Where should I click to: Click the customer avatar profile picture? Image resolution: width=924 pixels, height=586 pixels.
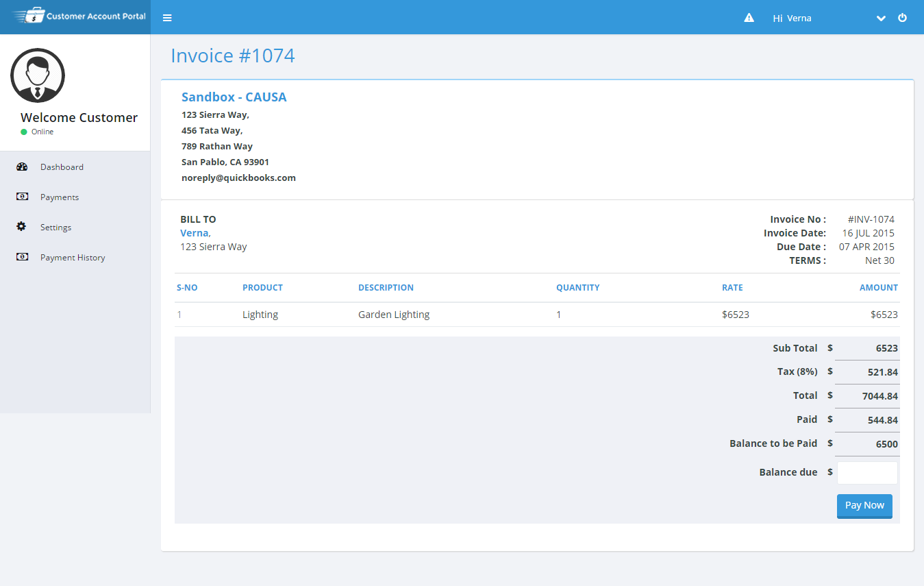tap(38, 75)
